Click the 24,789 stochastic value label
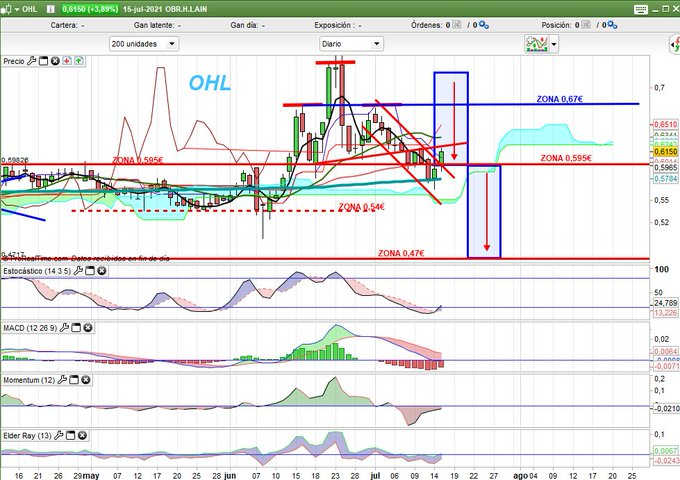 point(666,303)
